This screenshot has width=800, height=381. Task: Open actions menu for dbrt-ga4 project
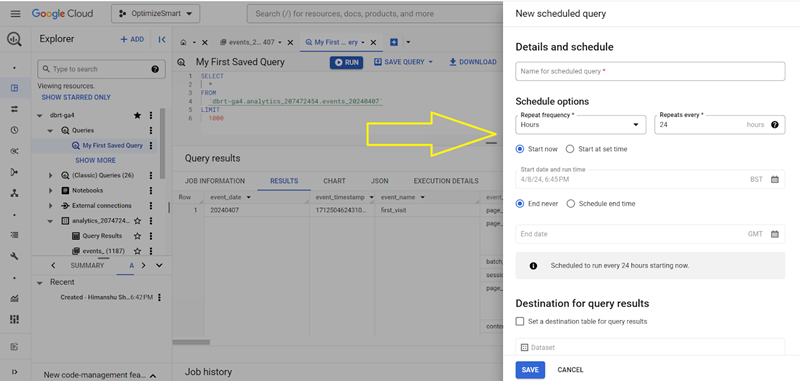pos(151,115)
